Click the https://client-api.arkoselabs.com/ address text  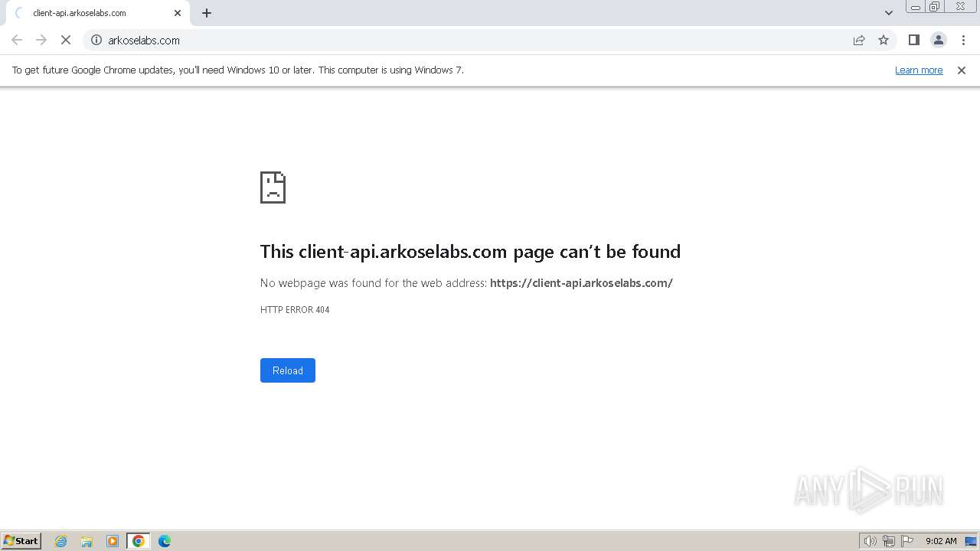point(581,283)
